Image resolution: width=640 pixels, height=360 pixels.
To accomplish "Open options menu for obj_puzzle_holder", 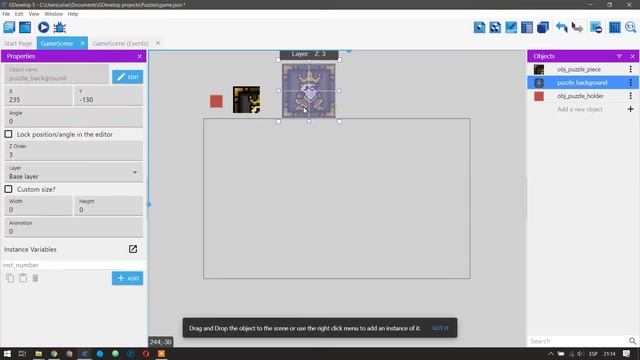I will click(631, 96).
